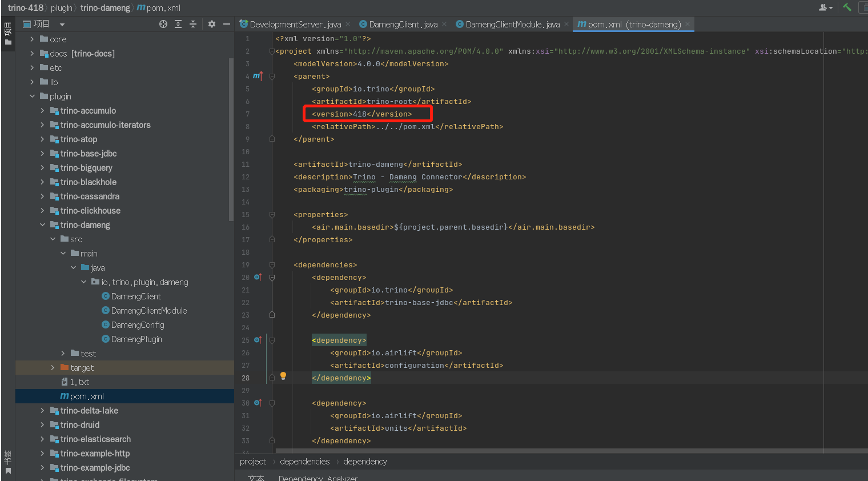Click plugin in the navigation bar
Screen dimensions: 868x481
62,7
